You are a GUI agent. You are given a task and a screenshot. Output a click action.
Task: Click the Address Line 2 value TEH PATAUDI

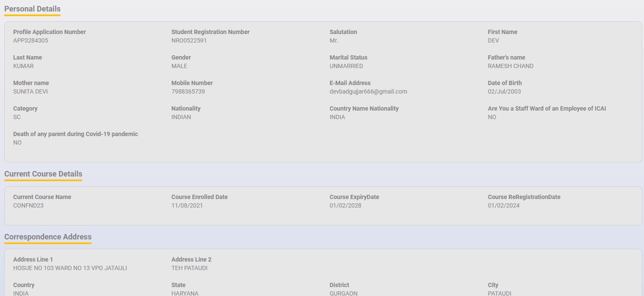[190, 268]
